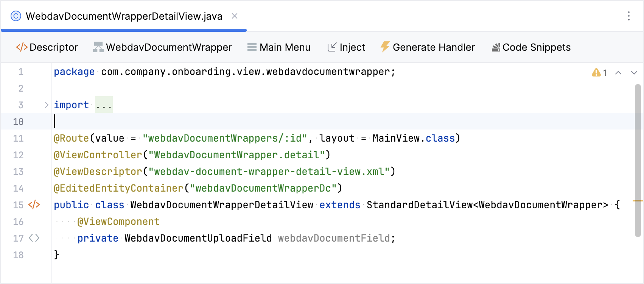Image resolution: width=644 pixels, height=284 pixels.
Task: Click the Main Menu hamburger icon
Action: (x=252, y=47)
